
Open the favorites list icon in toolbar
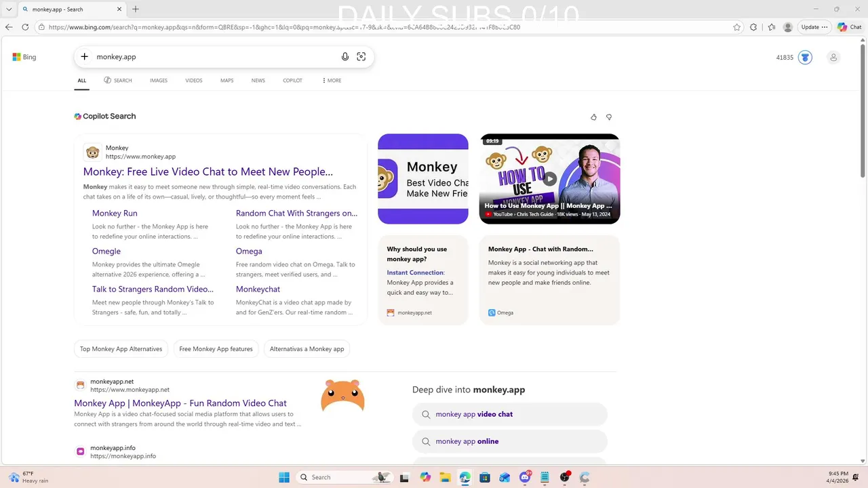click(x=772, y=27)
